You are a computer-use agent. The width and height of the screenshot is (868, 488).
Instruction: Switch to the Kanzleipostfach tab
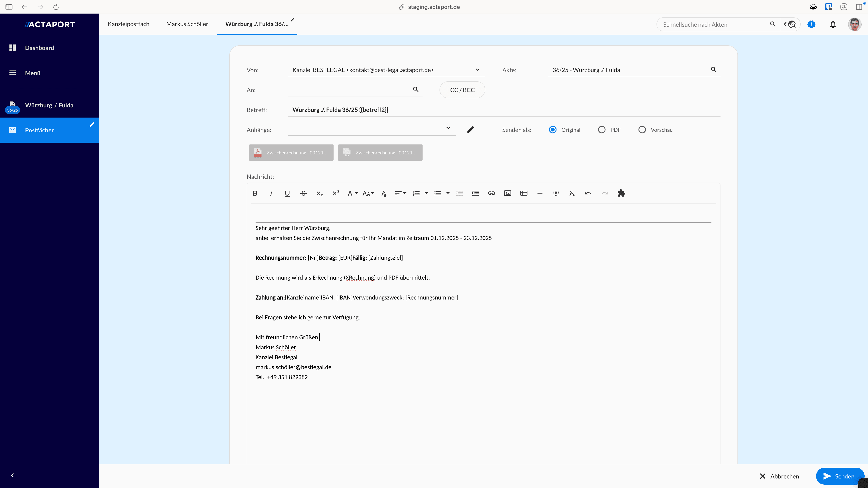[128, 24]
